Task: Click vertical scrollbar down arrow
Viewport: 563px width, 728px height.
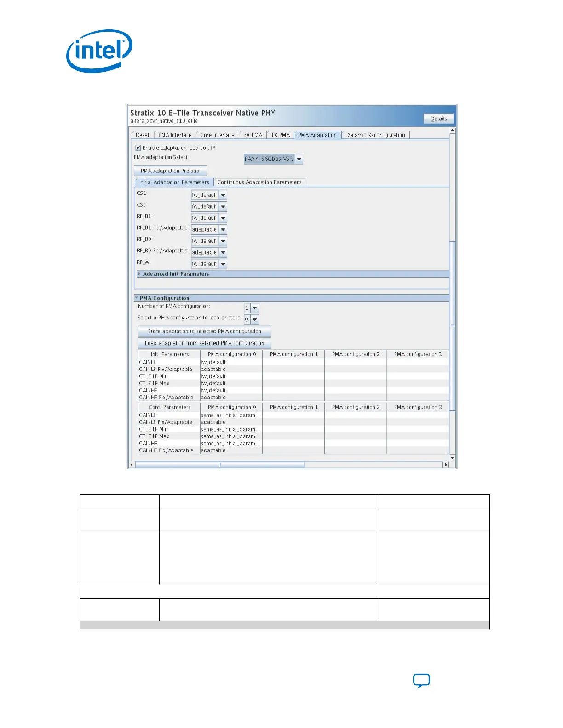Action: pos(453,458)
